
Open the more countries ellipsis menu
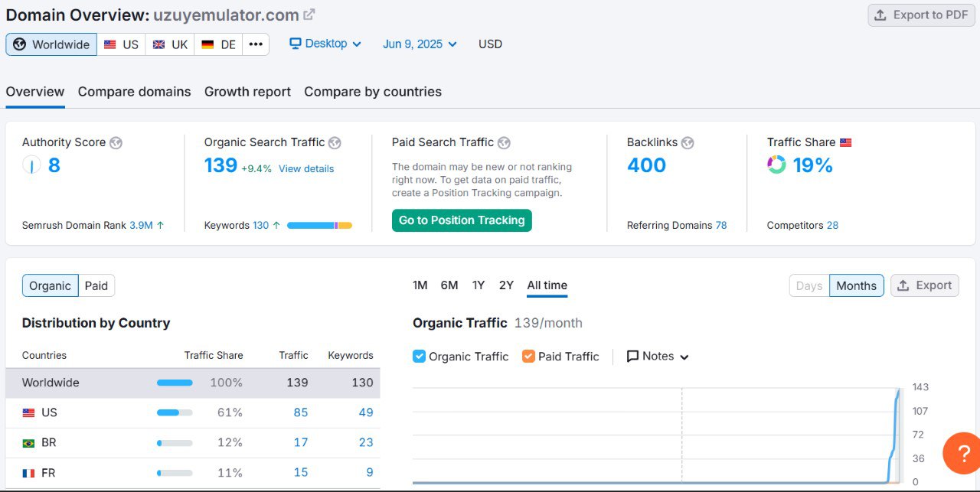point(256,44)
